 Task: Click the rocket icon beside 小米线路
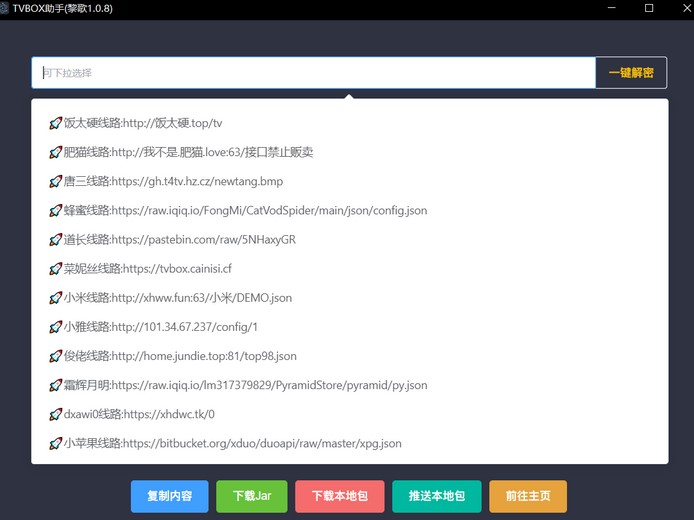point(55,298)
